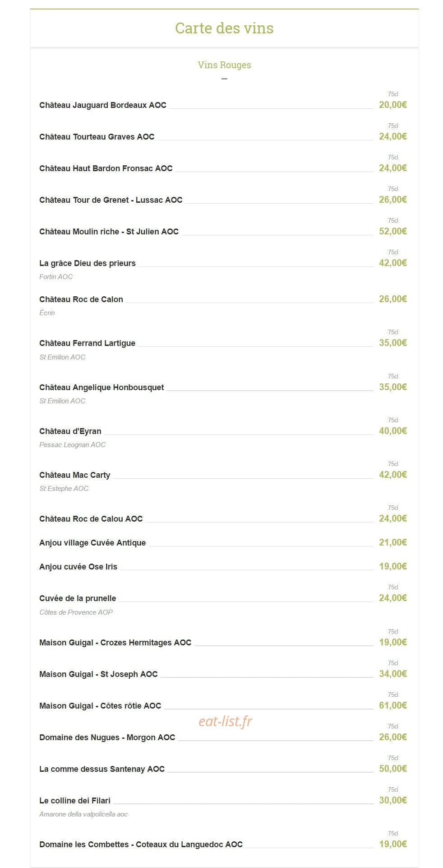Click the Carte des vins heading

click(224, 28)
